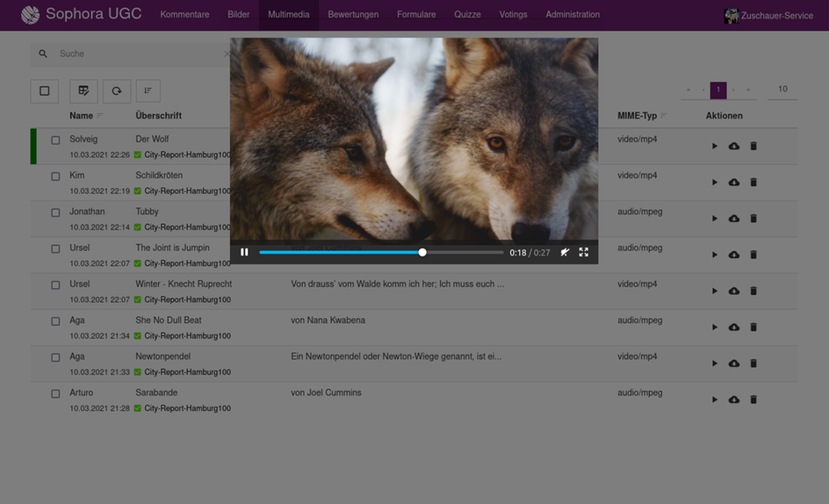Open the Formulare menu
The image size is (829, 504).
click(x=416, y=15)
